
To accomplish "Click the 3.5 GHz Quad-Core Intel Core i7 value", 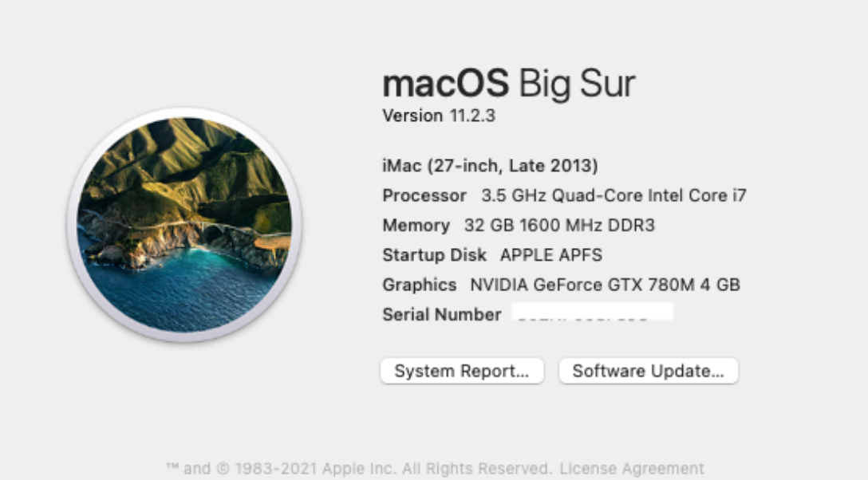I will [614, 195].
